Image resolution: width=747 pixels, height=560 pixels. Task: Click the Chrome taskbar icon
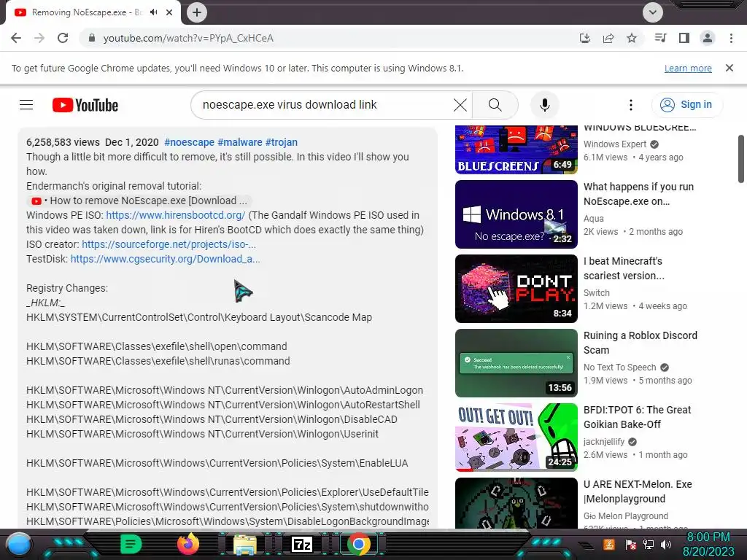coord(359,544)
